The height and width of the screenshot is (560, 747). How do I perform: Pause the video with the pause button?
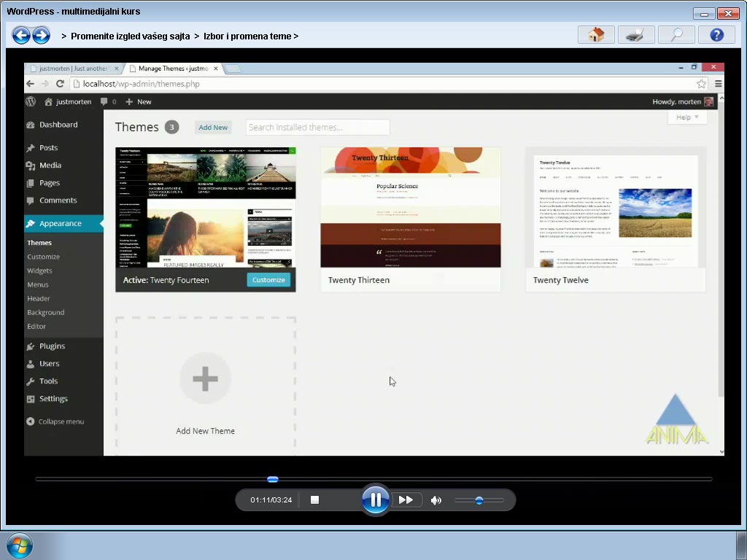pyautogui.click(x=376, y=499)
